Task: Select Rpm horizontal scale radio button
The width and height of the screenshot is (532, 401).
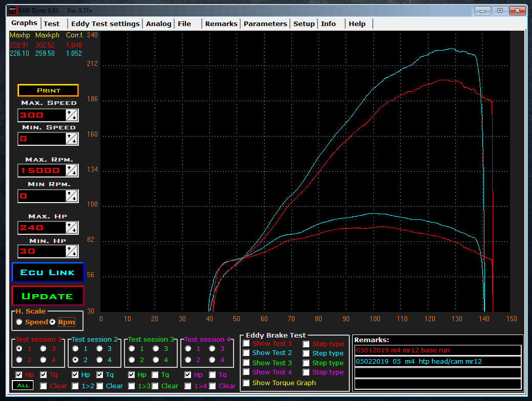Action: (52, 322)
